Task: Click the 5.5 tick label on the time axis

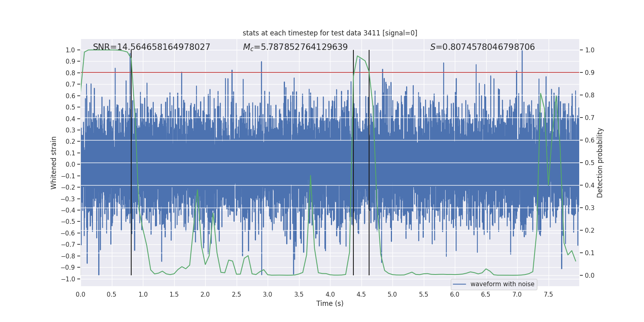Action: click(x=423, y=294)
